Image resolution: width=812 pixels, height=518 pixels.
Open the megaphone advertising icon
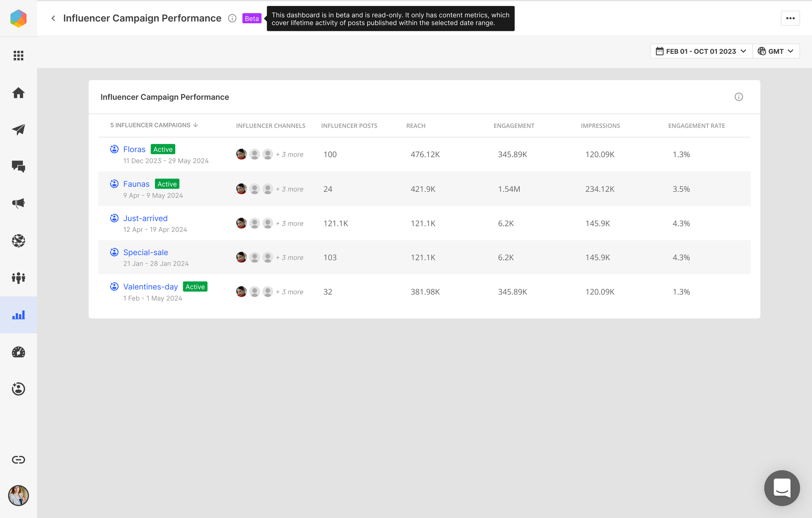18,203
